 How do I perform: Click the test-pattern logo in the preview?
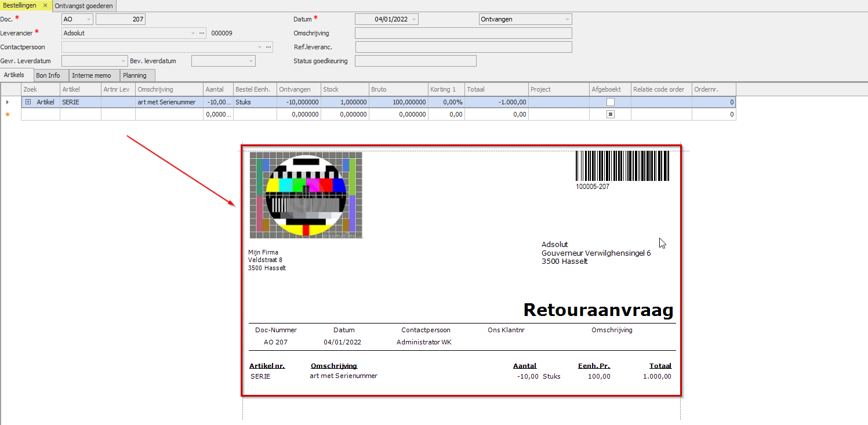[x=306, y=195]
